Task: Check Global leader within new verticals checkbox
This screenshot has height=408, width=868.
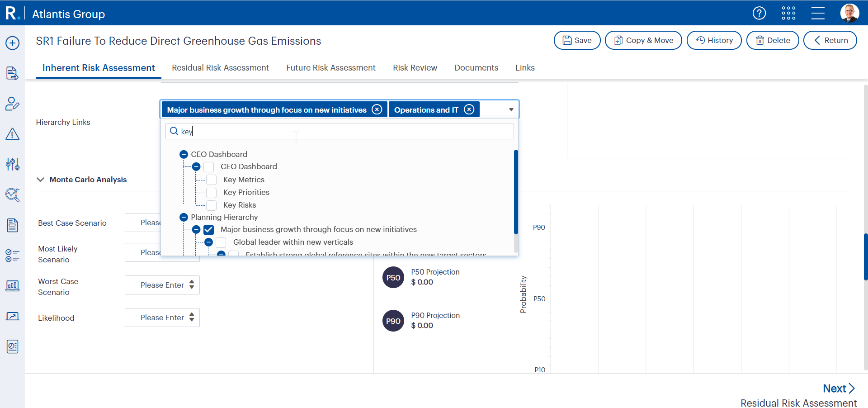Action: 221,242
